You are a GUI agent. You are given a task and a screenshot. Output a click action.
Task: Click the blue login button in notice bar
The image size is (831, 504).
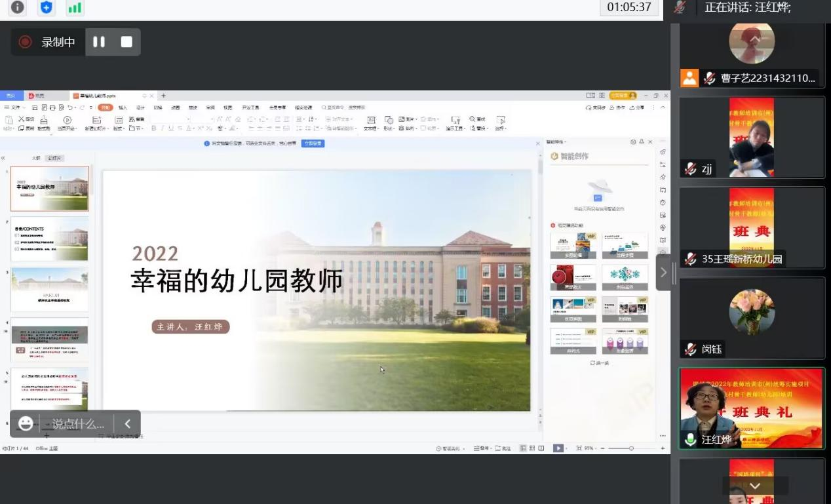click(x=313, y=143)
